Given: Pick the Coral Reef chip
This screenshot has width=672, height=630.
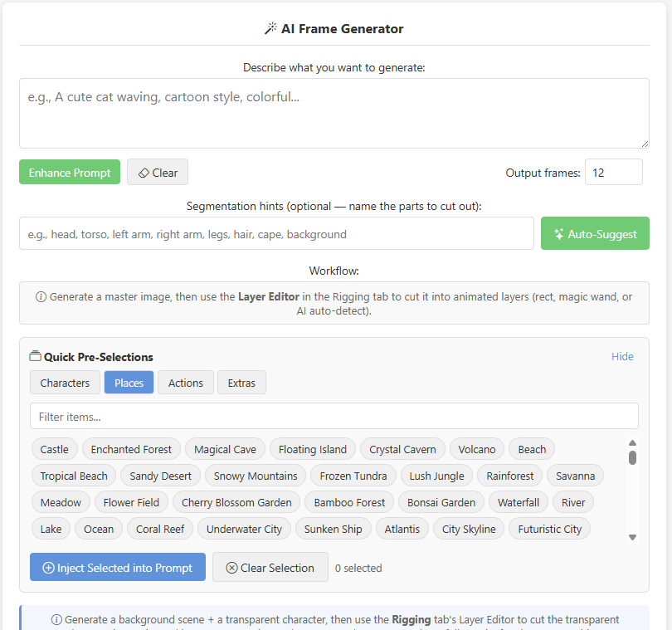Looking at the screenshot, I should (x=160, y=530).
